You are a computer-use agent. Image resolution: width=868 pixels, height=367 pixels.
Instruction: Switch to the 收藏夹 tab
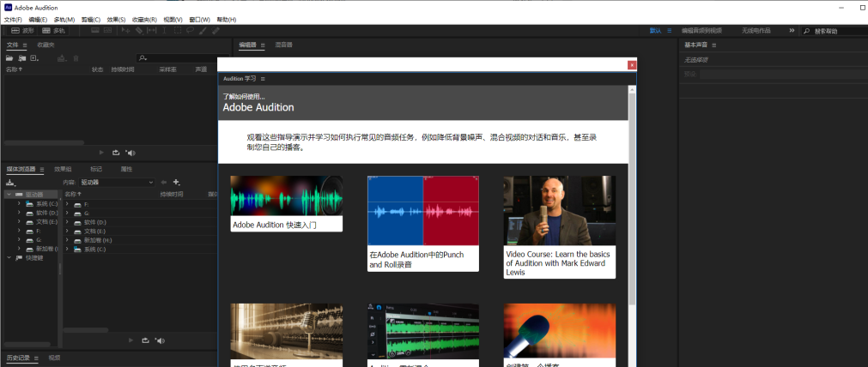tap(46, 45)
